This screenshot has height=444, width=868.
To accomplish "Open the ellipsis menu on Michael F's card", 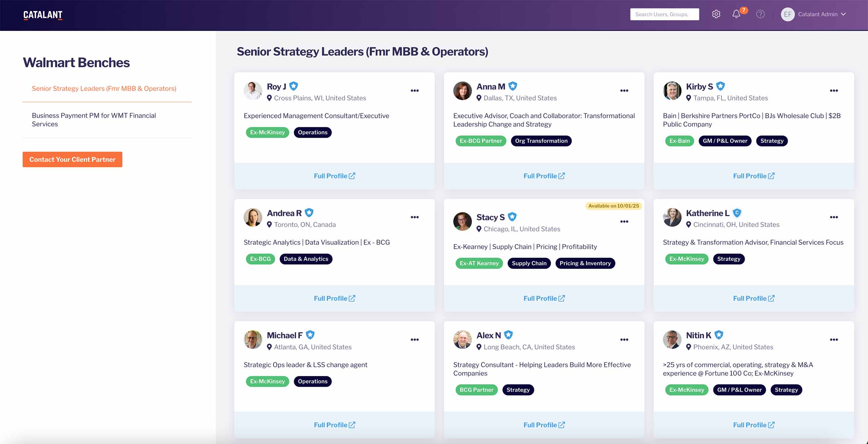I will point(415,340).
